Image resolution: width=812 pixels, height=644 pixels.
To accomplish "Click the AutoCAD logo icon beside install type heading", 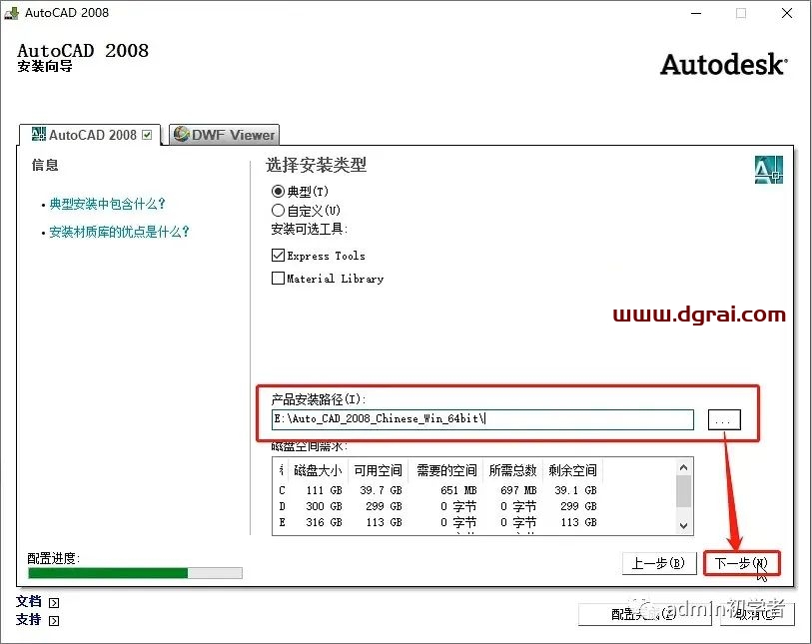I will 768,170.
